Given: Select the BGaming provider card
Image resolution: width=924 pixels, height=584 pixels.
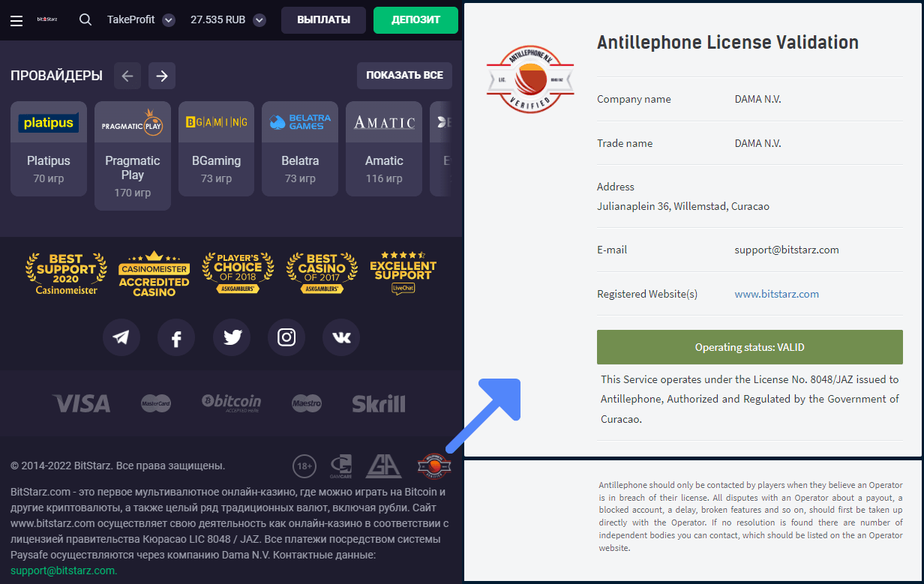Looking at the screenshot, I should 217,148.
